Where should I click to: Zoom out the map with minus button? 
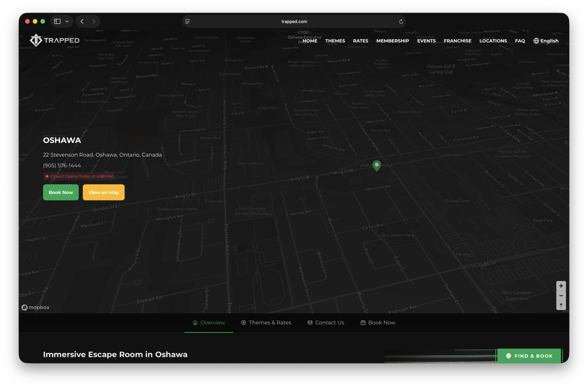561,295
